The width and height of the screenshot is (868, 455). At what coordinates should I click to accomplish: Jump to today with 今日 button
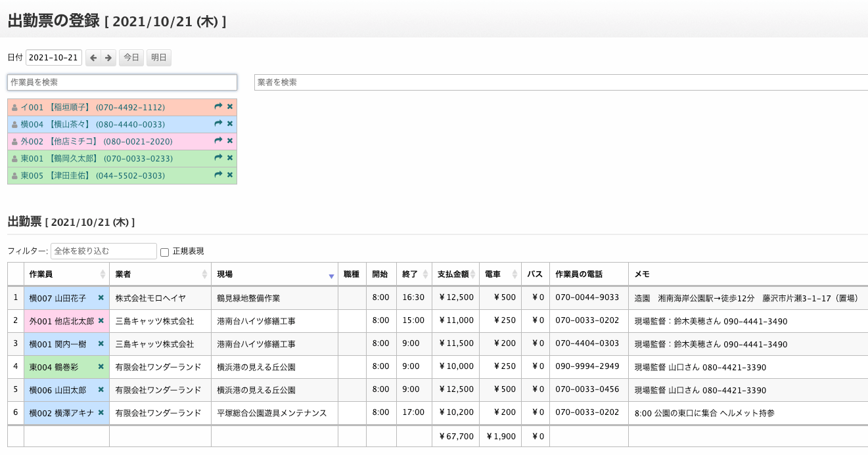point(131,58)
